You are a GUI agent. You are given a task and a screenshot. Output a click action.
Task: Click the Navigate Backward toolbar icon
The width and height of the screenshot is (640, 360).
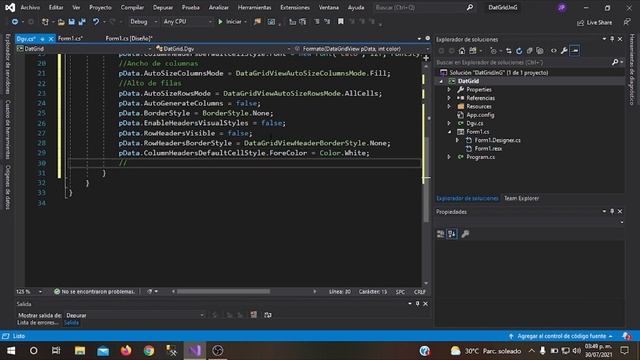coord(15,22)
